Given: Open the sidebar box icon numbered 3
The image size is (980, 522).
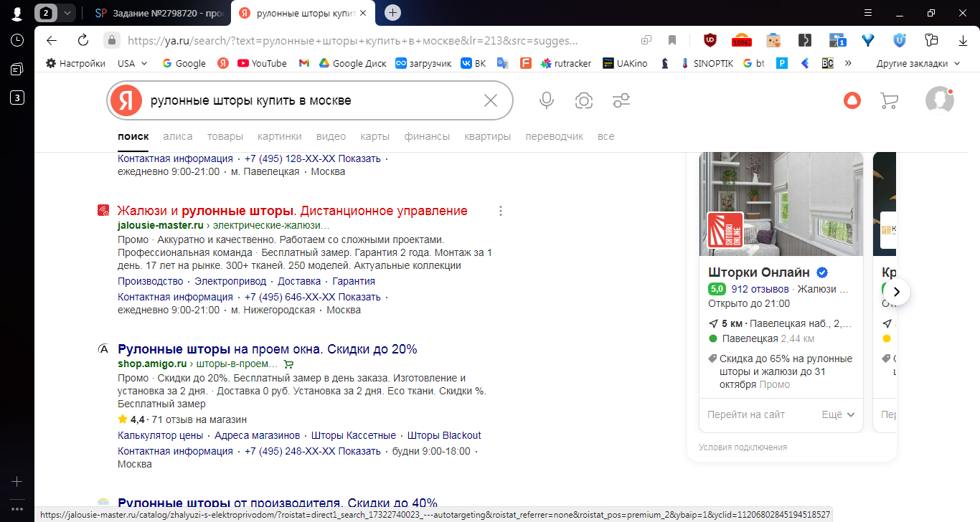Looking at the screenshot, I should tap(17, 98).
